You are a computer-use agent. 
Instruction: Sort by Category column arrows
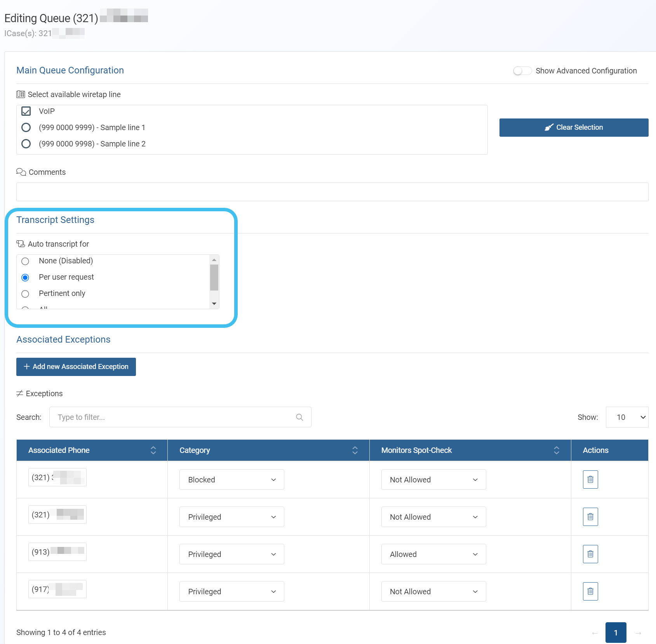click(355, 450)
